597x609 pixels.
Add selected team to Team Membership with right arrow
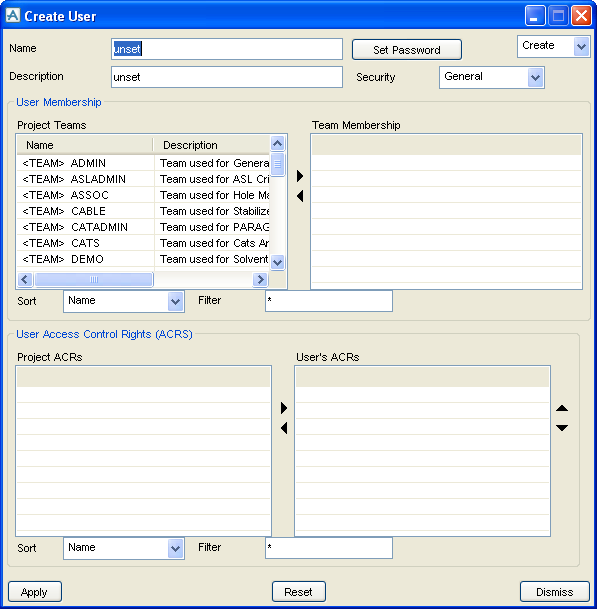click(x=299, y=176)
